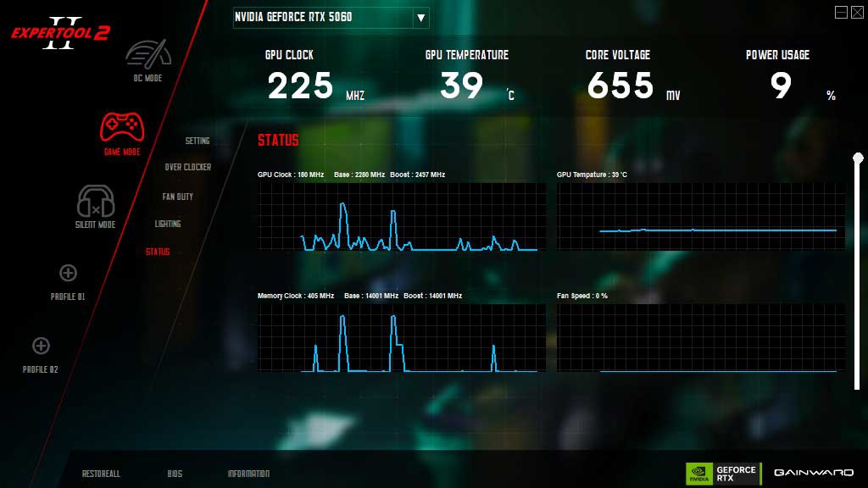868x488 pixels.
Task: Click the Information link
Action: coord(248,474)
